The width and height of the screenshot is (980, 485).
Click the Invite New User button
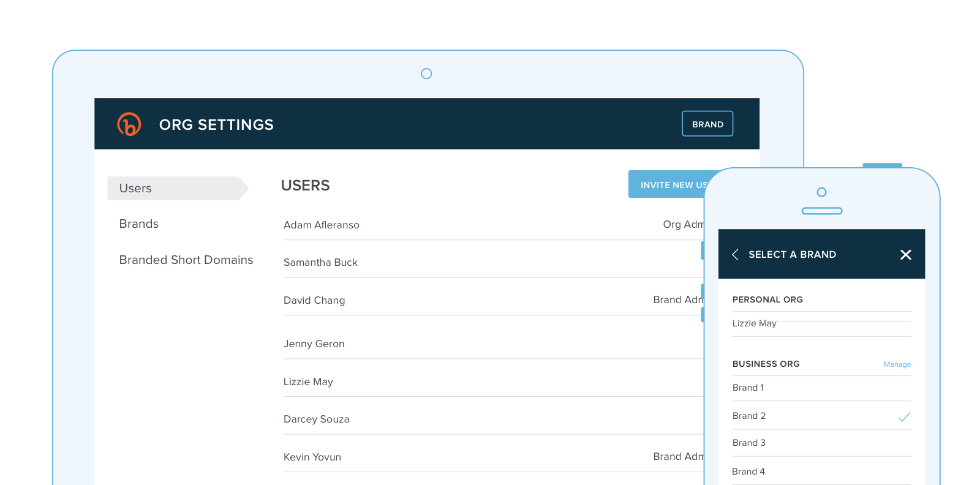(666, 184)
